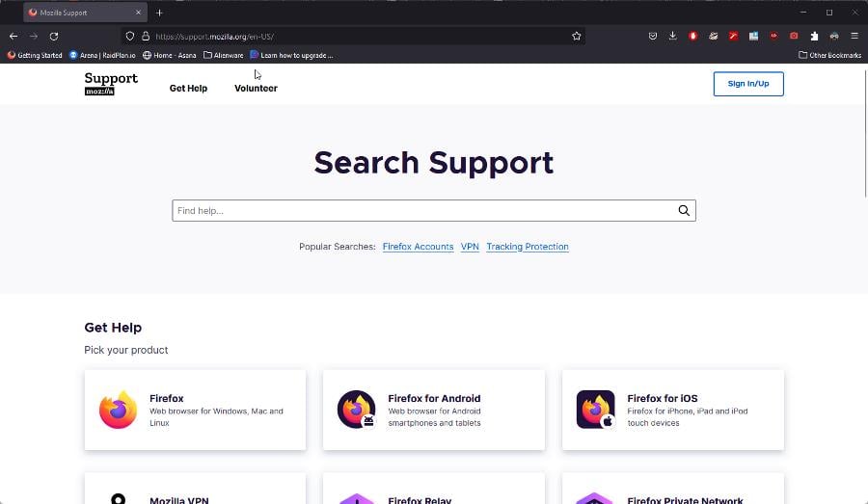Click the Mozilla Support logo
This screenshot has height=504, width=868.
[111, 84]
